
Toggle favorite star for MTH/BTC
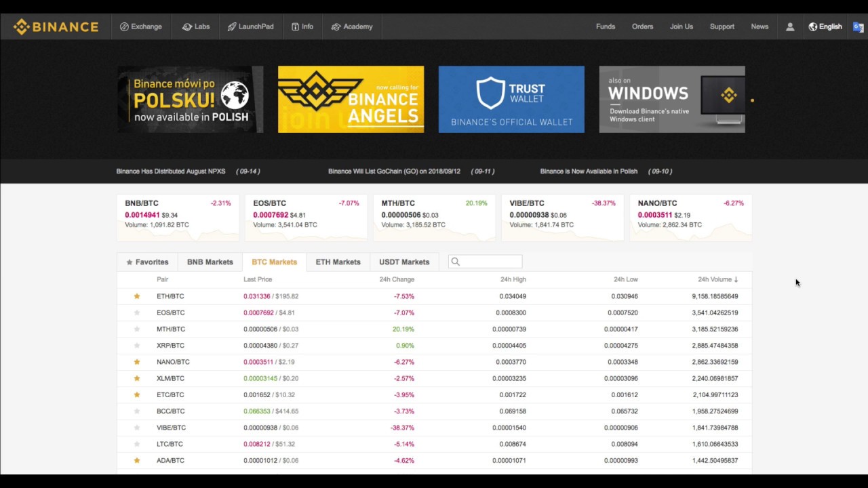(x=137, y=329)
